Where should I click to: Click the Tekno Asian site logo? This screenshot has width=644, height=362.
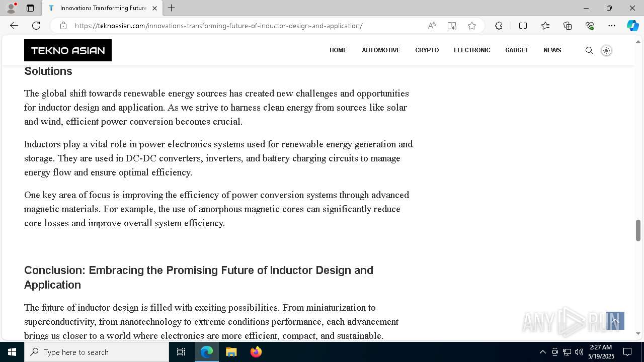pyautogui.click(x=68, y=50)
